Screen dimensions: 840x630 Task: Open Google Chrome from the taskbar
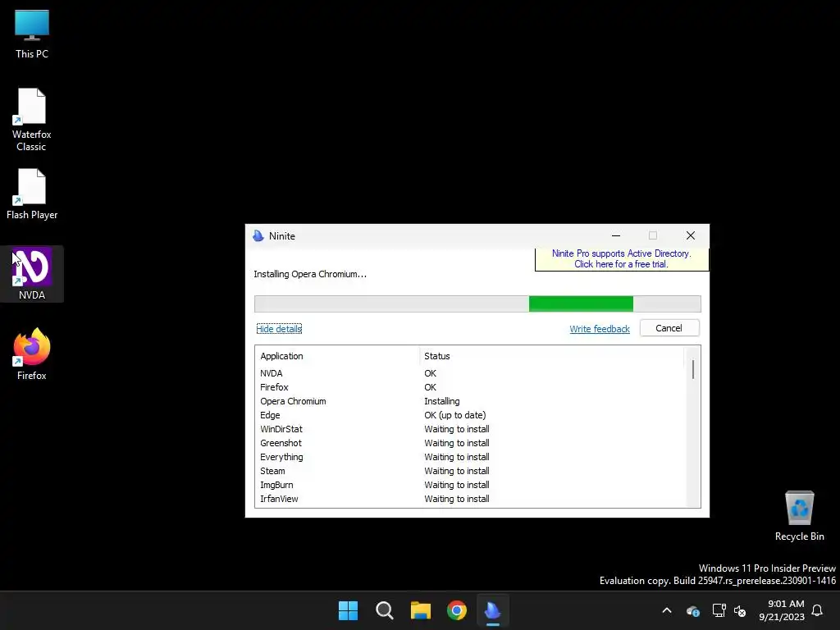coord(456,610)
